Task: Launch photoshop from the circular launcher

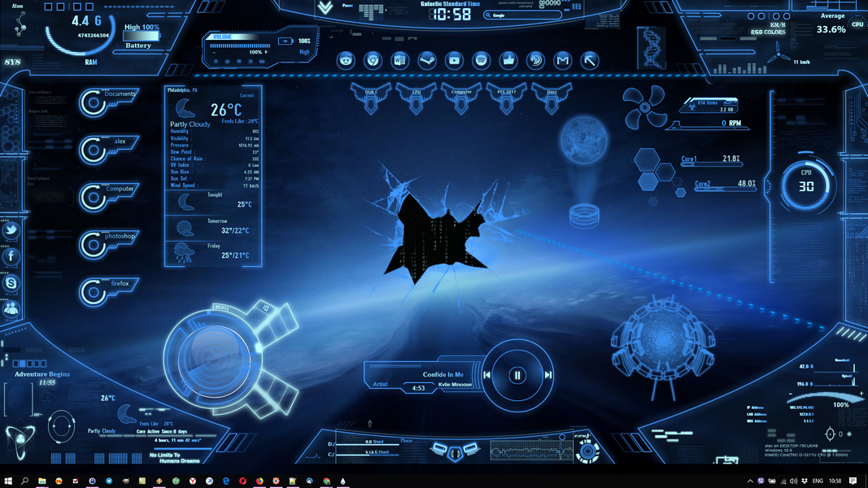Action: [108, 244]
